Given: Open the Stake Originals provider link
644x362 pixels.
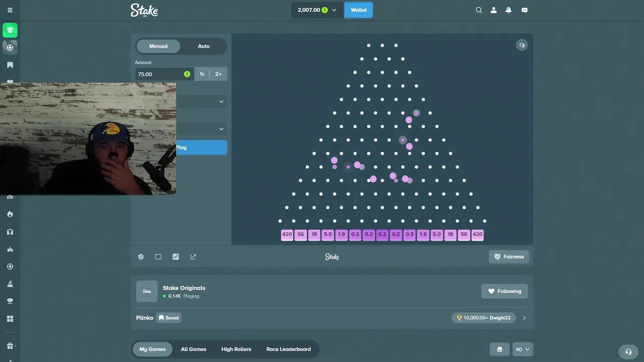Looking at the screenshot, I should pyautogui.click(x=184, y=288).
